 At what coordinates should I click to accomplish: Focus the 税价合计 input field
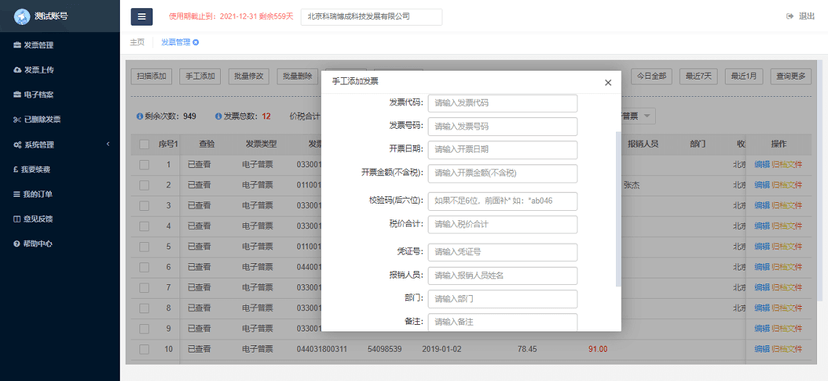503,224
